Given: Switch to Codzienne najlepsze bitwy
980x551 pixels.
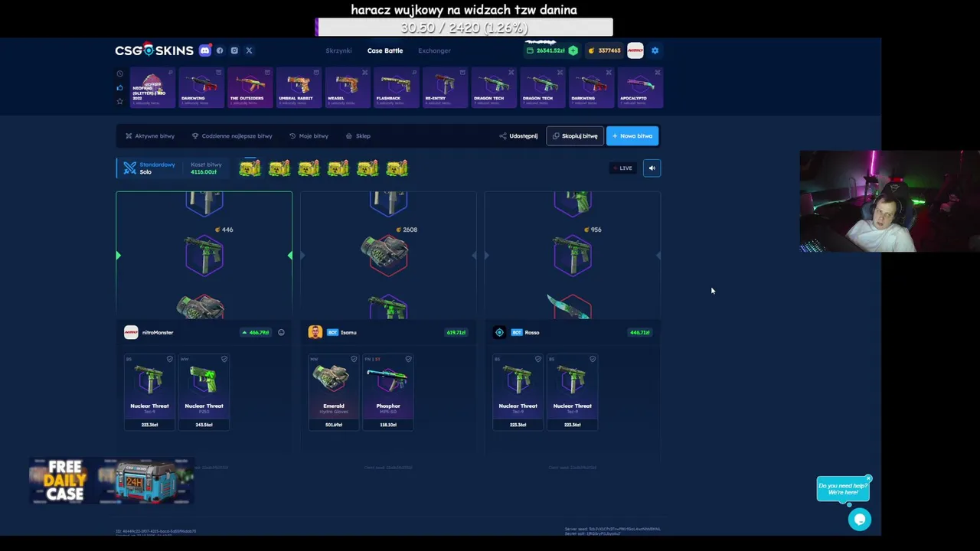Looking at the screenshot, I should click(x=232, y=136).
